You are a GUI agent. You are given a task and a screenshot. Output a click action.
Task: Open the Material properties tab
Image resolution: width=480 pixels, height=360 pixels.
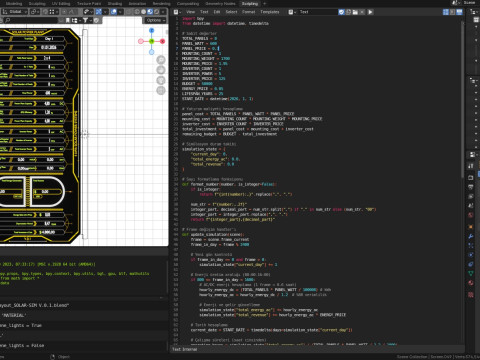pos(471,283)
